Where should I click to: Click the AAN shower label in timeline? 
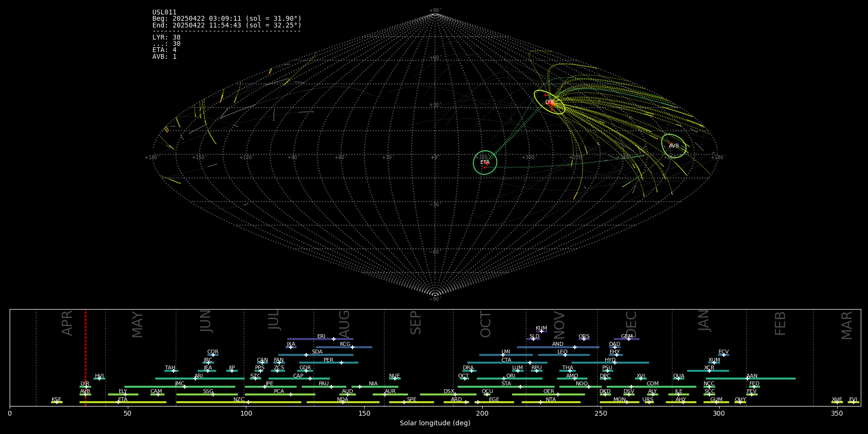point(752,376)
